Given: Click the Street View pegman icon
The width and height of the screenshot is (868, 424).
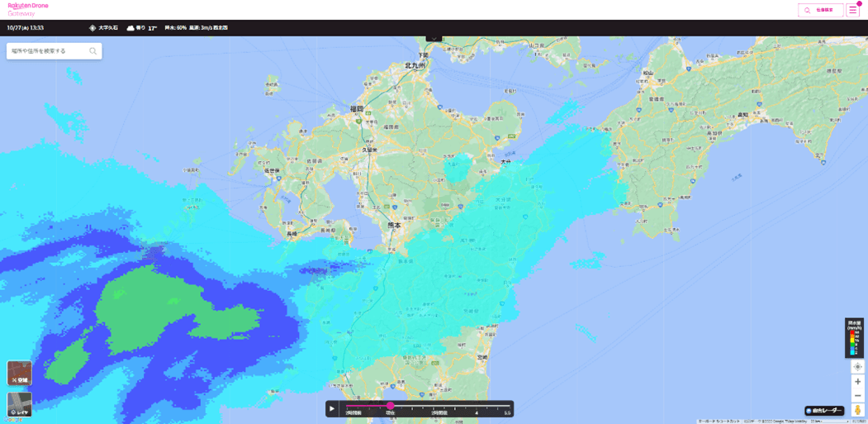Looking at the screenshot, I should (x=857, y=410).
